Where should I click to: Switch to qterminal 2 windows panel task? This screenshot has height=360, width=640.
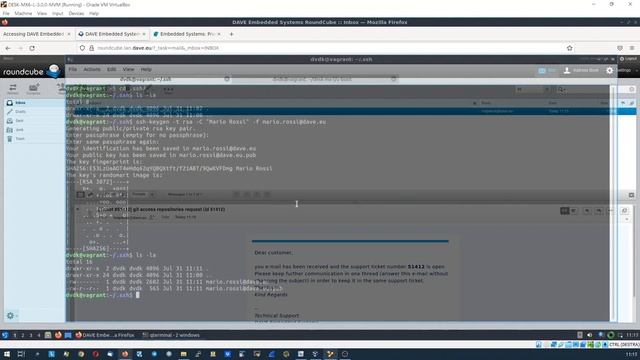coord(171,335)
